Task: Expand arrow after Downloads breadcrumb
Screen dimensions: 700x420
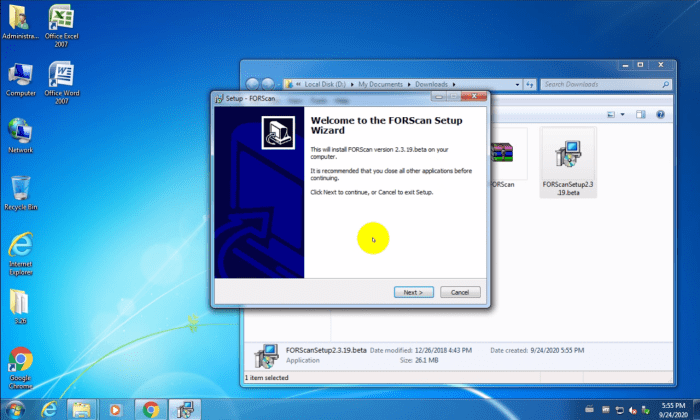Action: pos(454,84)
